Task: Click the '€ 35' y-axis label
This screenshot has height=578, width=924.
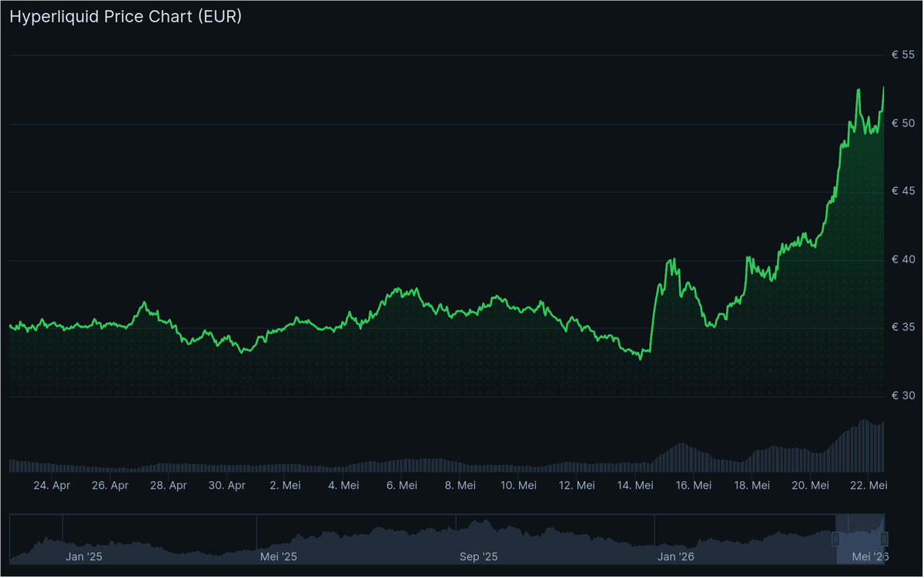Action: point(903,327)
